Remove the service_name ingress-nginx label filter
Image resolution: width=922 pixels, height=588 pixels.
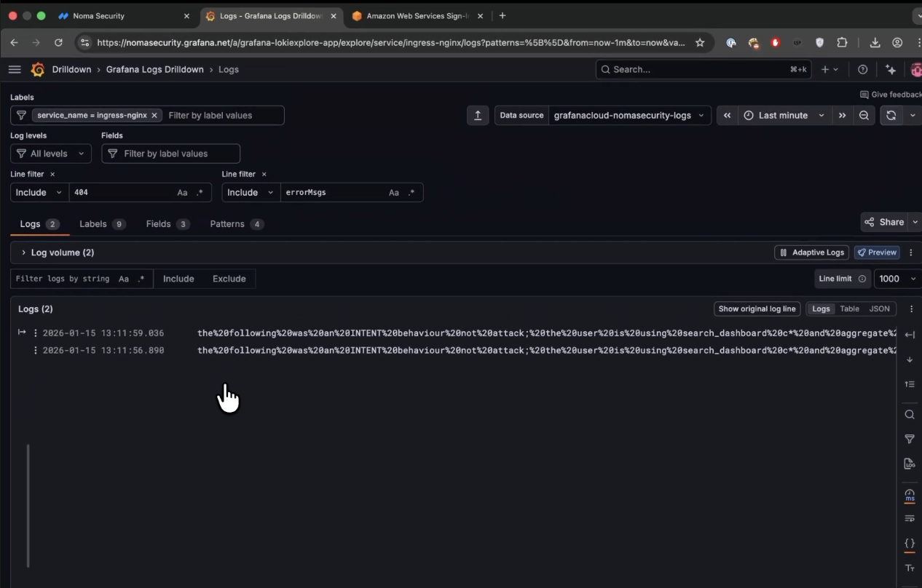154,115
